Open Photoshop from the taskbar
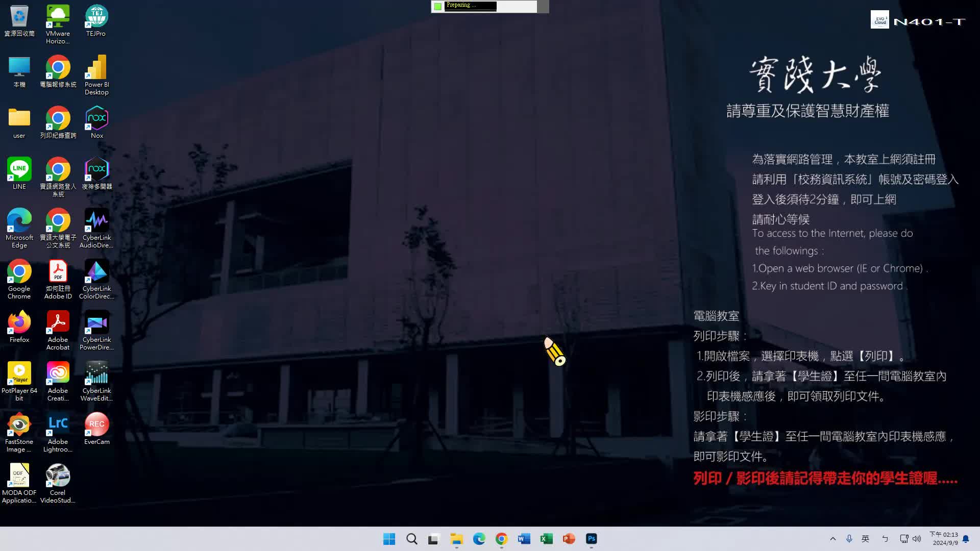 (x=591, y=539)
